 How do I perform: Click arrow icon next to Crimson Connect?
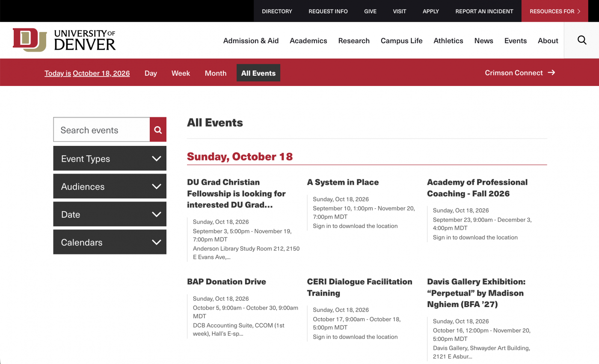point(552,73)
